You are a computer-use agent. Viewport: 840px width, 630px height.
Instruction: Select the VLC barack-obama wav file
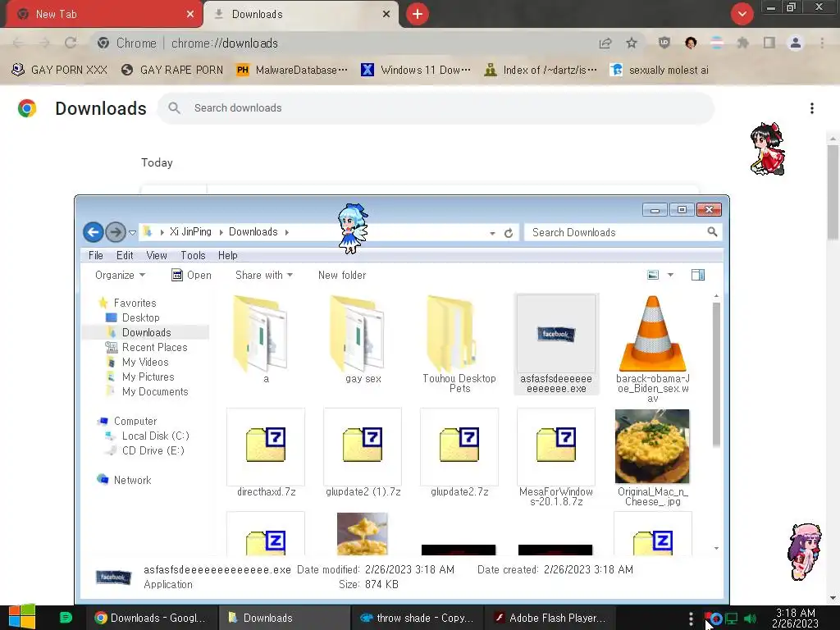pos(652,348)
